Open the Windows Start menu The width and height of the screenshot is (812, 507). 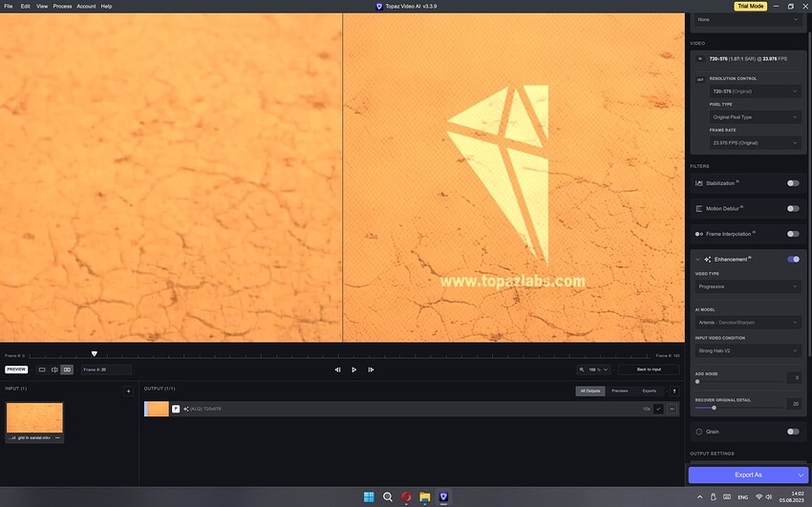[x=369, y=496]
